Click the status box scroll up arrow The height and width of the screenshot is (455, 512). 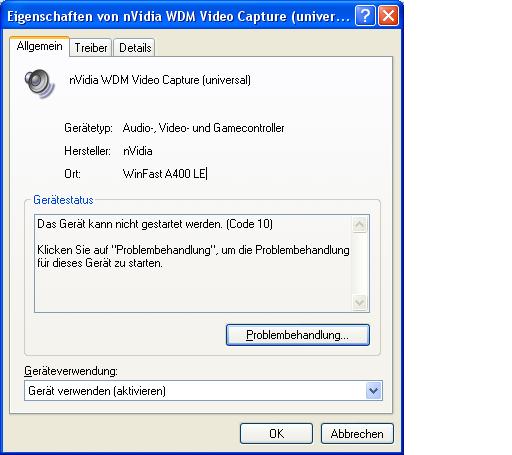[x=360, y=224]
